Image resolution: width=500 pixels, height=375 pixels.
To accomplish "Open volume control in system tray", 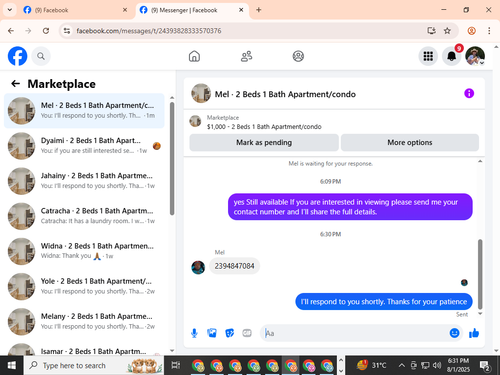I will 437,365.
